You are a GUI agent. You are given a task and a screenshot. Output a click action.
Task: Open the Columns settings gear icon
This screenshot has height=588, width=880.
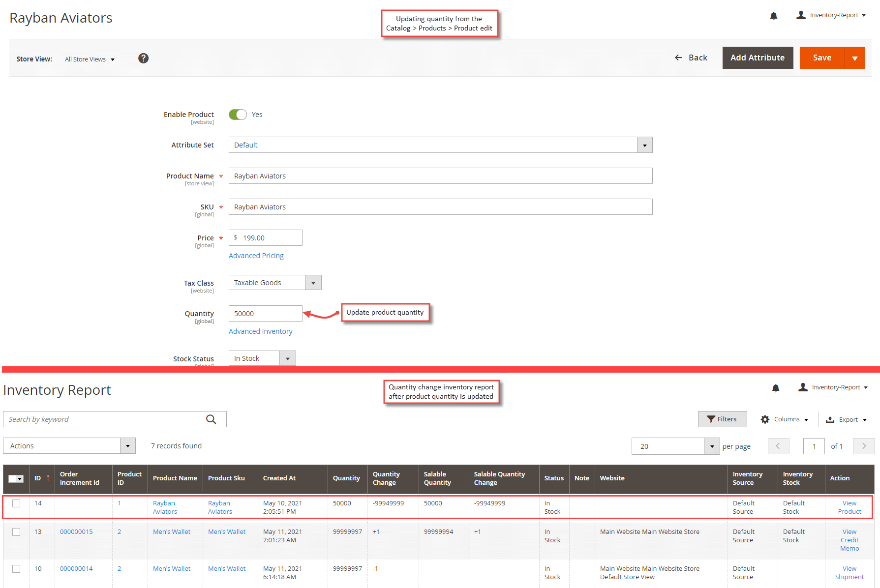(765, 419)
